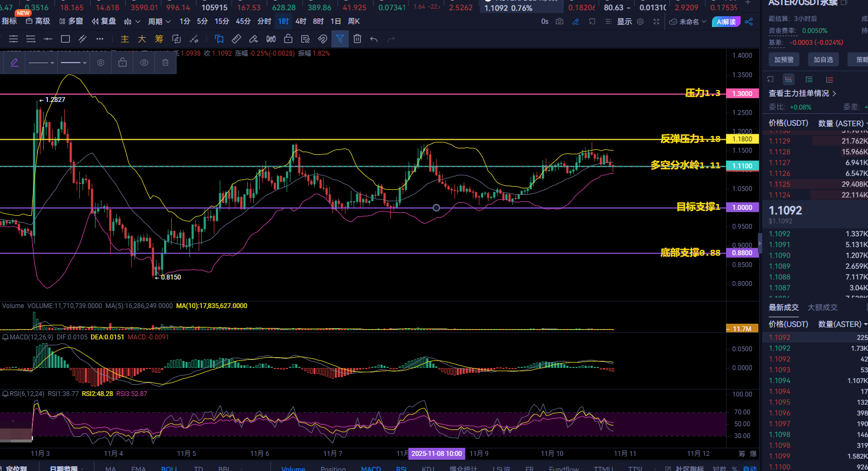Enter fullscreen chart mode
The image size is (868, 471).
click(x=656, y=22)
